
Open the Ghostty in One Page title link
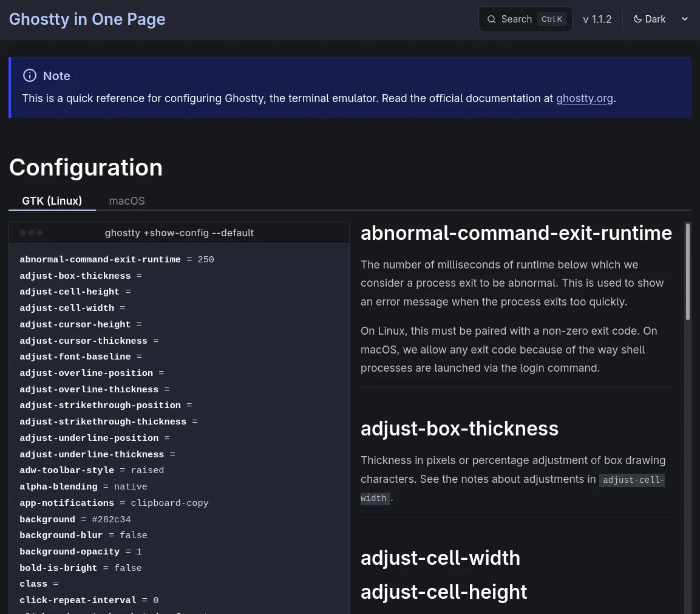[x=87, y=19]
